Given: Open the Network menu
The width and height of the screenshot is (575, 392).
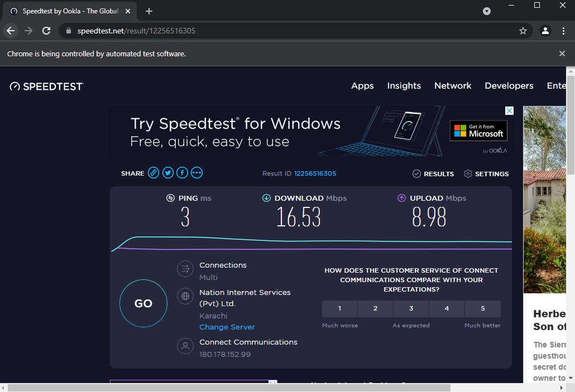Looking at the screenshot, I should click(x=453, y=86).
